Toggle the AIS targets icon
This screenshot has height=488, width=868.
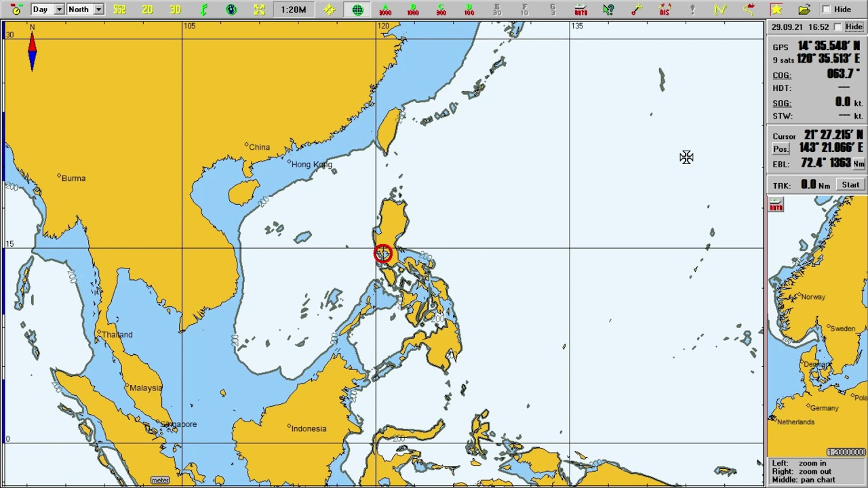click(x=665, y=9)
